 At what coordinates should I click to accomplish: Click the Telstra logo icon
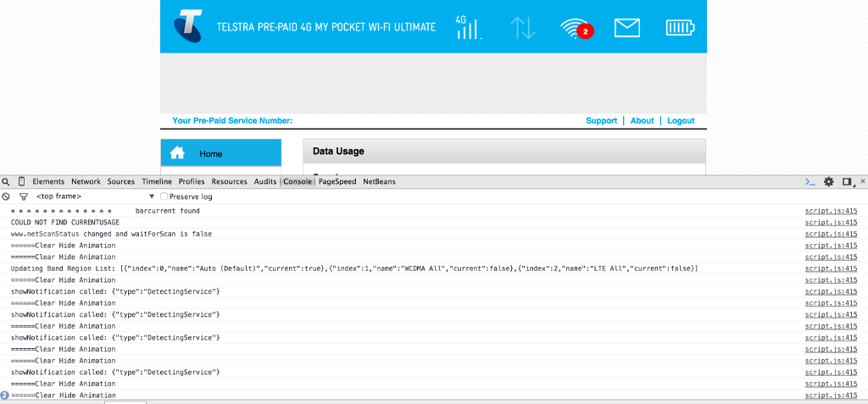[186, 26]
